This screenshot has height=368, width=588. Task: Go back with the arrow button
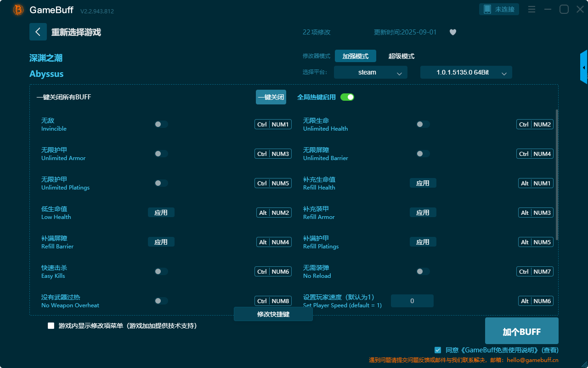pos(38,32)
